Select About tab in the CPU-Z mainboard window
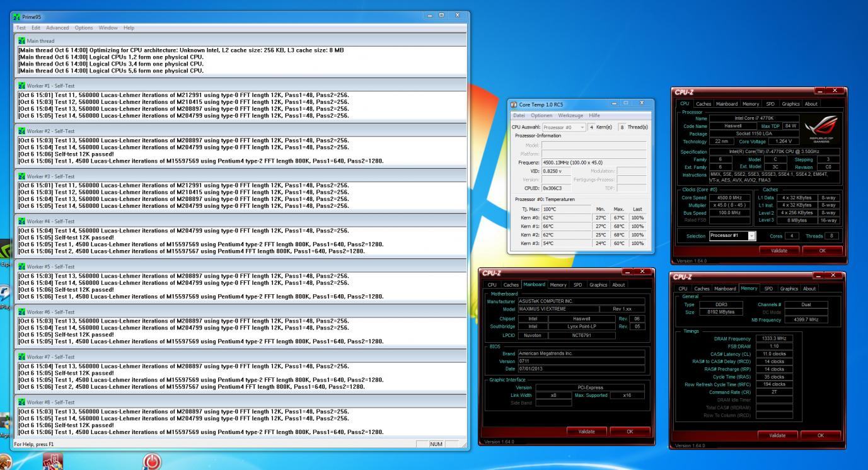The height and width of the screenshot is (470, 868). click(619, 285)
